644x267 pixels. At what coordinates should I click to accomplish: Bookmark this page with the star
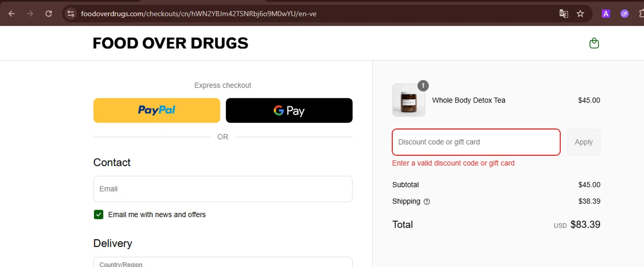pos(580,14)
